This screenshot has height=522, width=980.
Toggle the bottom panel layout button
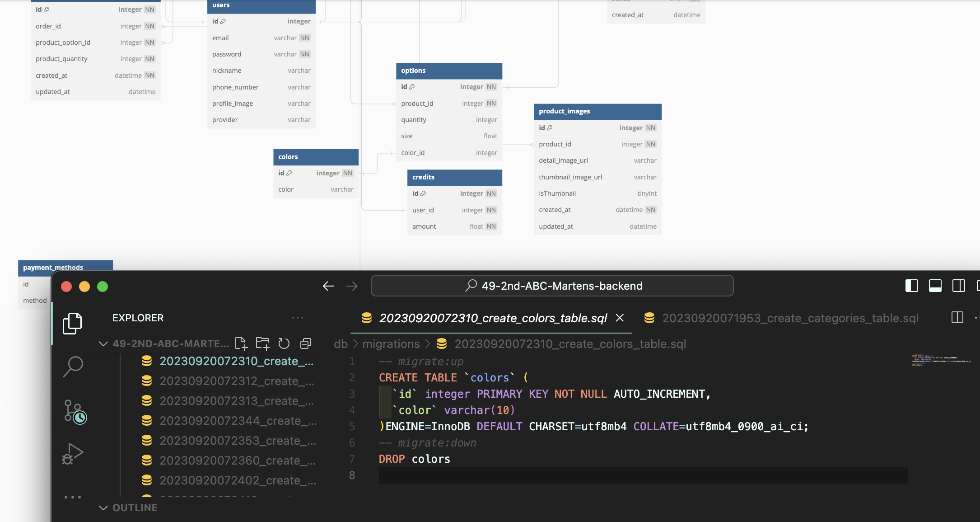(935, 286)
